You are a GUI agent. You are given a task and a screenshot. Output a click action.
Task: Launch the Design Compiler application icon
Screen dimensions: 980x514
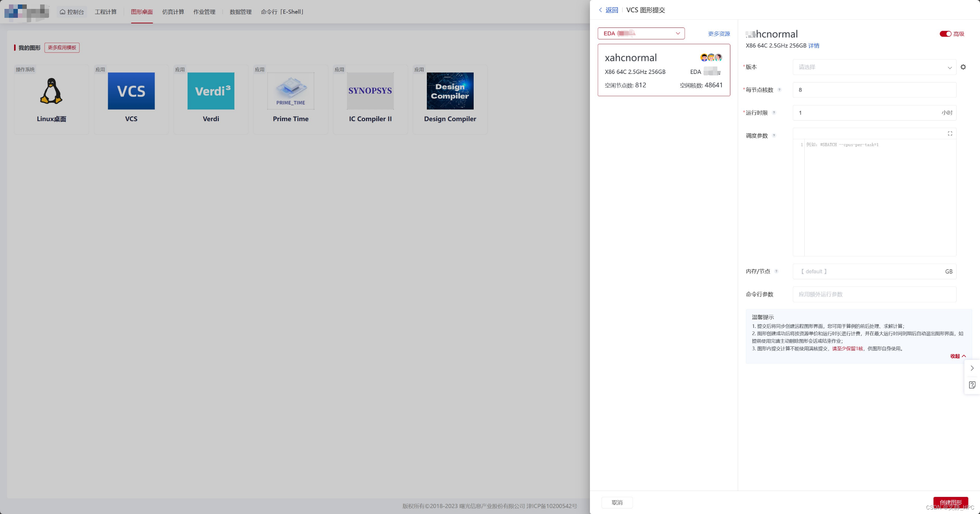450,91
